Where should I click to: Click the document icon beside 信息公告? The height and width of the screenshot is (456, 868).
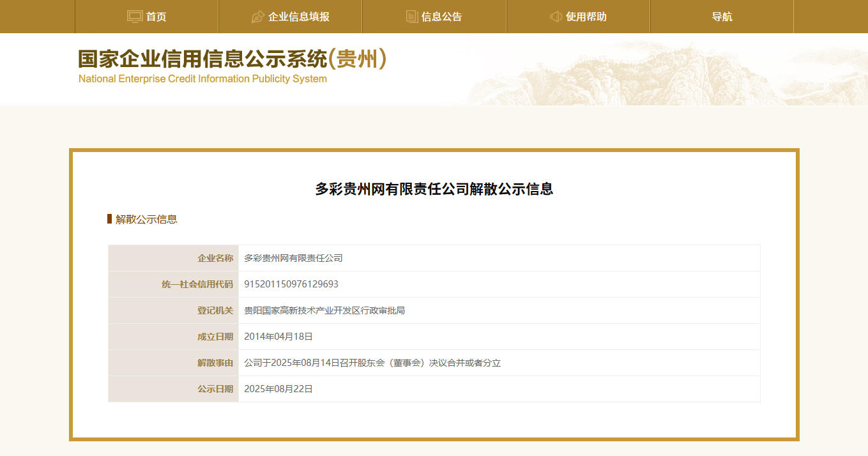413,17
